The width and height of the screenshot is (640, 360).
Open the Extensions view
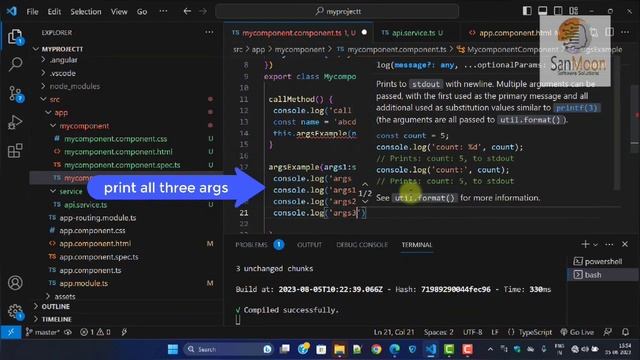15,151
